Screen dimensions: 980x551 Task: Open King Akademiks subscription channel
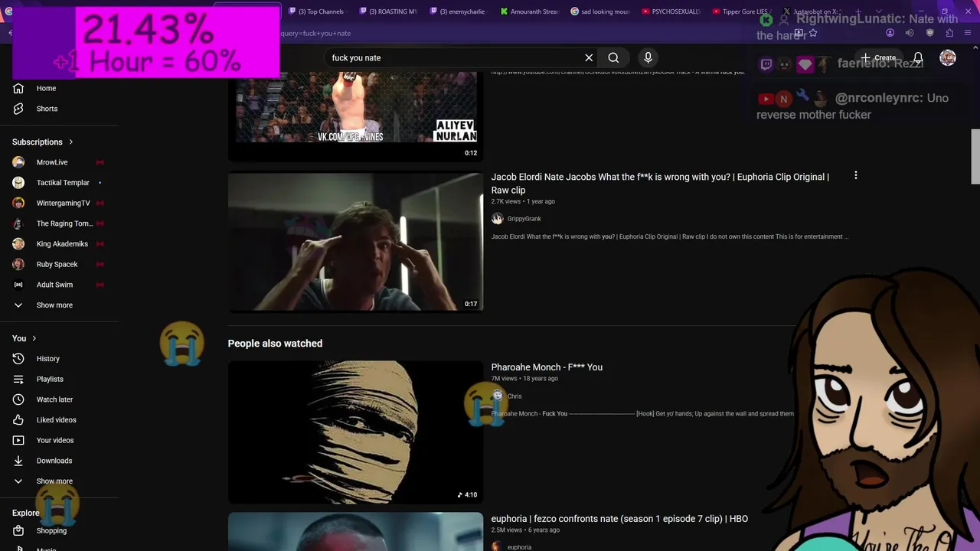click(62, 244)
